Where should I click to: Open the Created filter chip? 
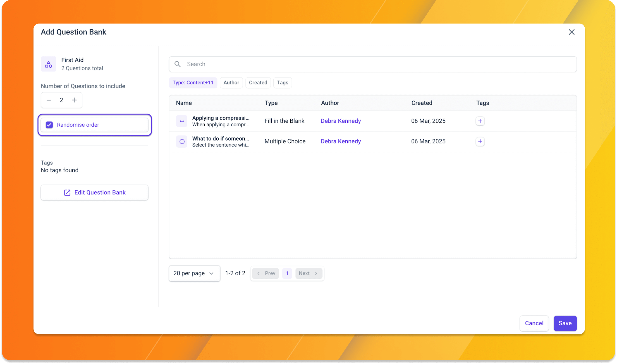(x=258, y=83)
